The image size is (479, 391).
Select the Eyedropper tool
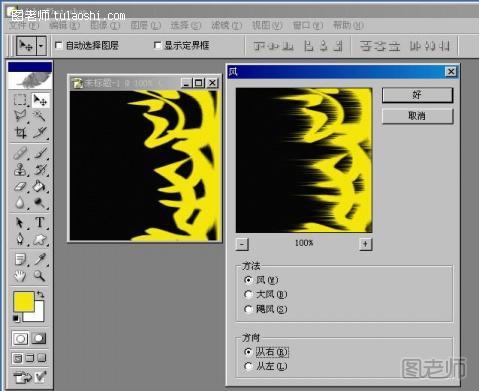click(40, 259)
